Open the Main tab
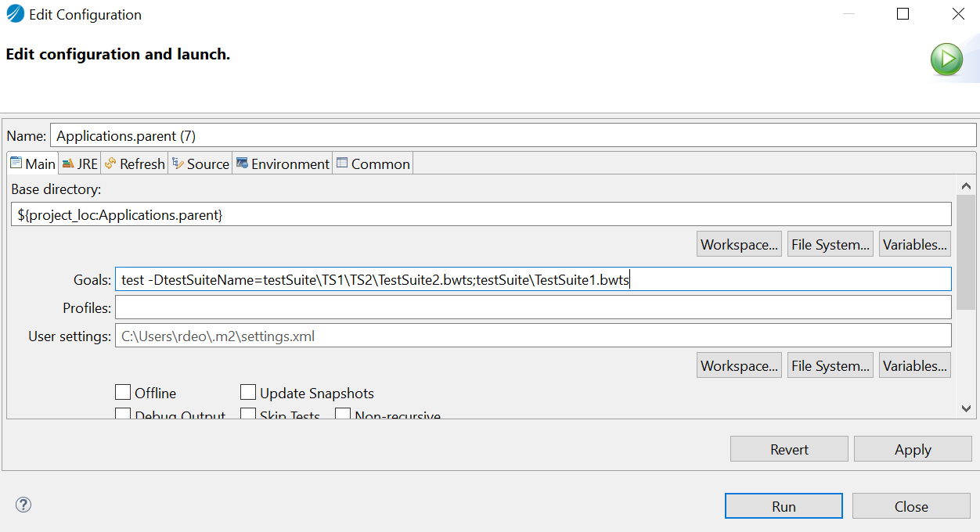This screenshot has width=980, height=532. pos(32,164)
